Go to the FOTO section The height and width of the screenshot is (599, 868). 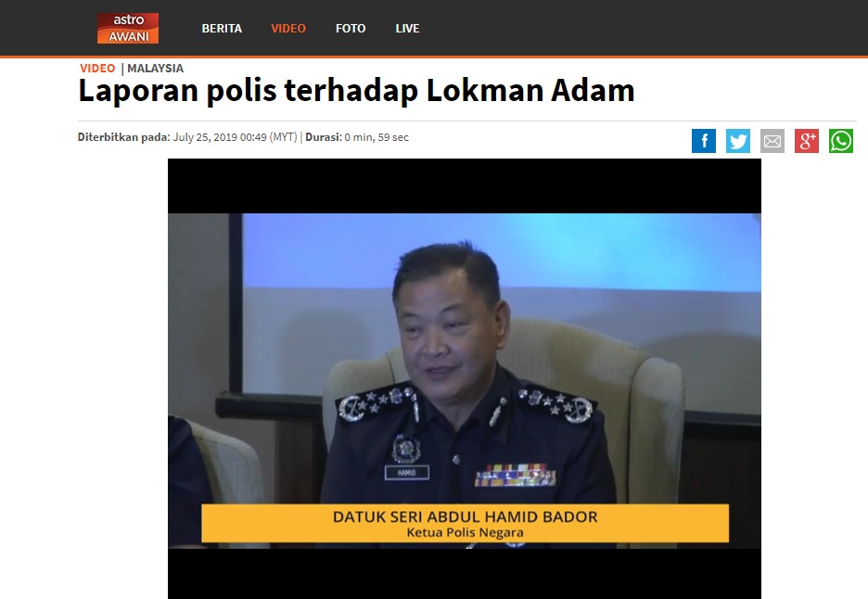[351, 28]
